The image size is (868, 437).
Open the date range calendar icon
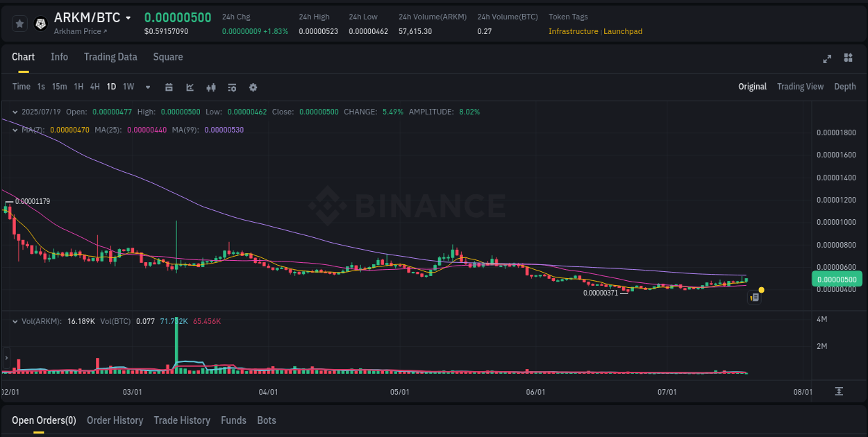pyautogui.click(x=169, y=87)
